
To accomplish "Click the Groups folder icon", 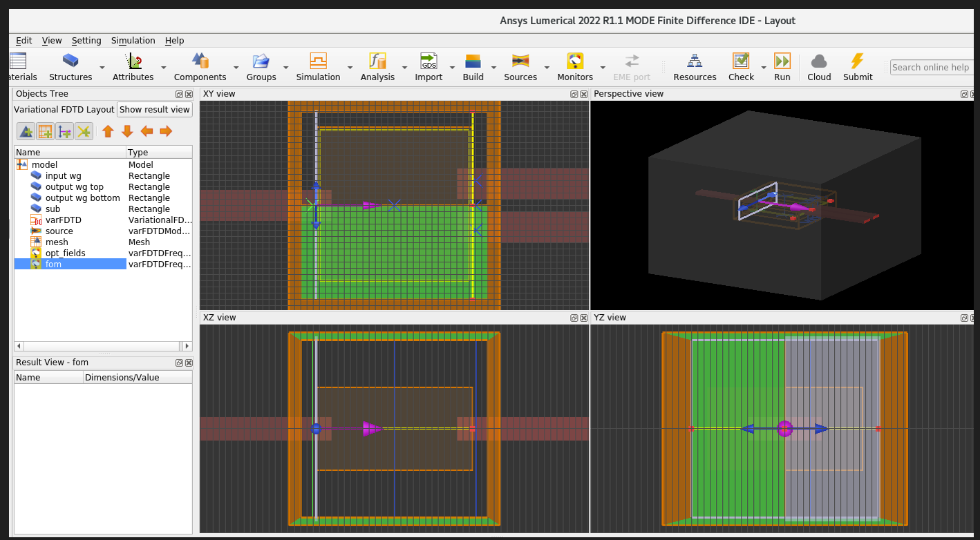I will point(261,61).
